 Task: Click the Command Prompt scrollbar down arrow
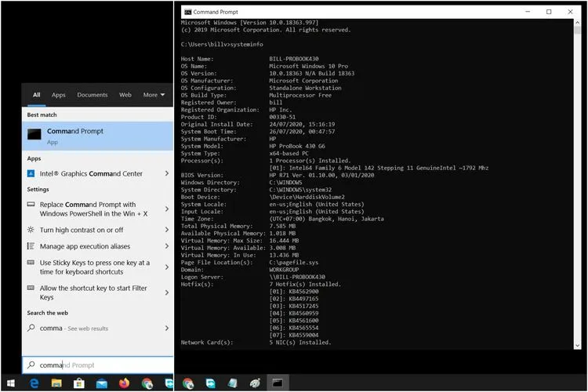click(x=577, y=346)
